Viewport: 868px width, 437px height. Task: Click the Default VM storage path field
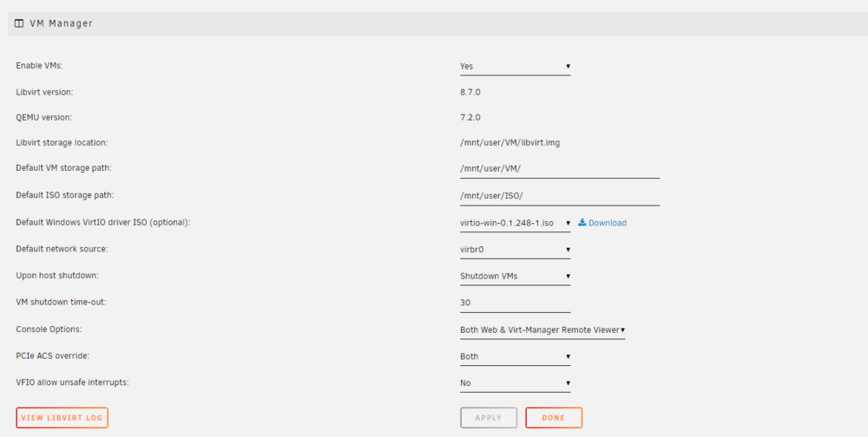coord(560,169)
